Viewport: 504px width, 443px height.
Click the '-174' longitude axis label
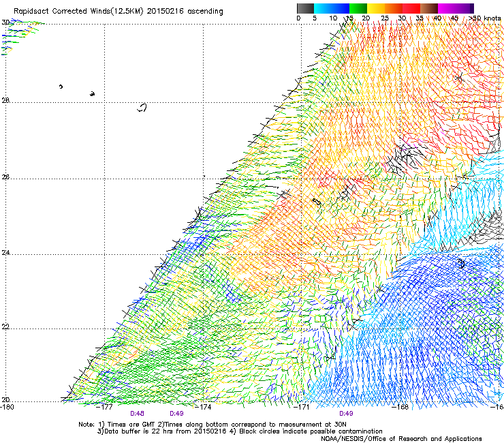(x=203, y=407)
